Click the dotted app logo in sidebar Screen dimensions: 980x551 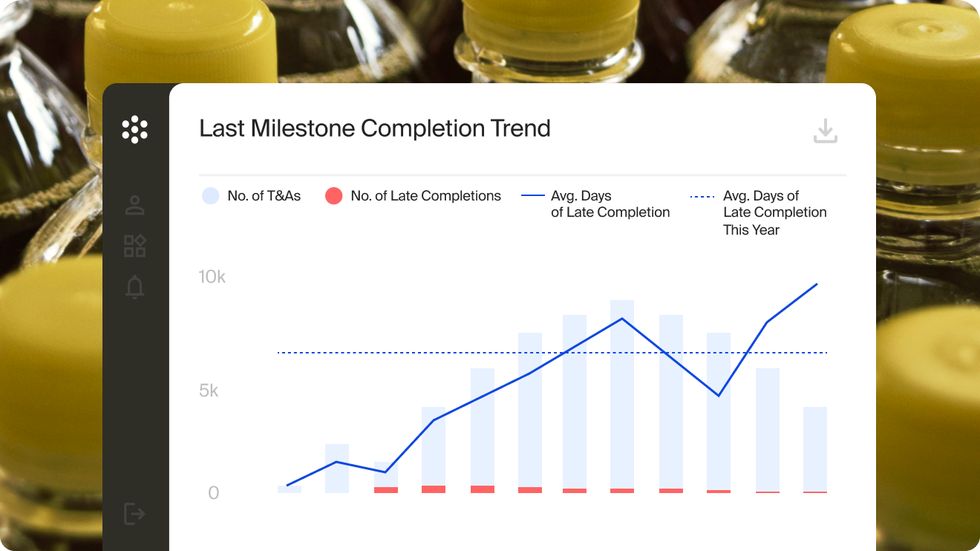click(135, 129)
